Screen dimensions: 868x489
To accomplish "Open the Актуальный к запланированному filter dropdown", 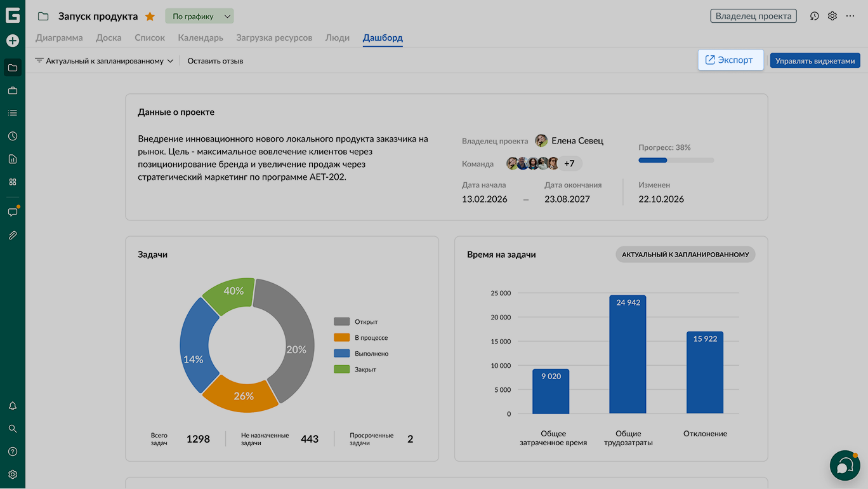I will pos(104,61).
